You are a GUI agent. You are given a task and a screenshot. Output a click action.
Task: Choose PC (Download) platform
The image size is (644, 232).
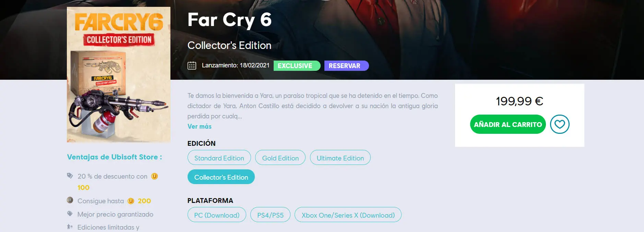point(217,215)
